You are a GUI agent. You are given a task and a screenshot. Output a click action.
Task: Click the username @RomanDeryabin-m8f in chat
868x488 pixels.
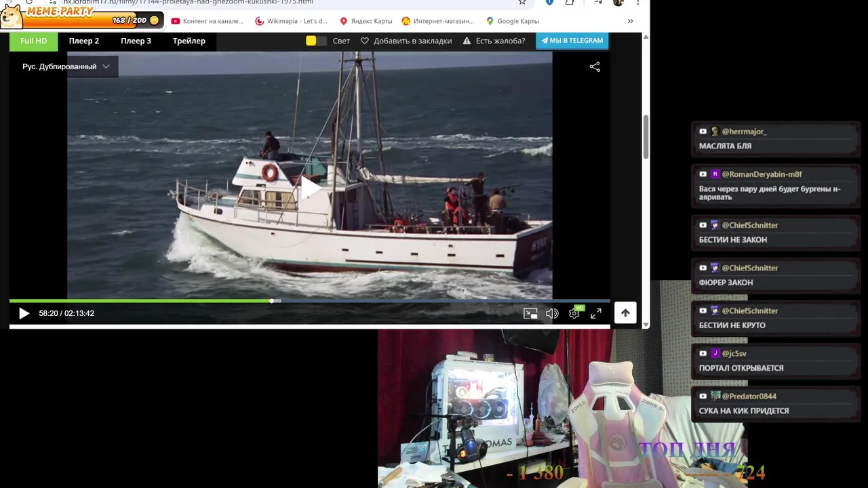point(762,174)
